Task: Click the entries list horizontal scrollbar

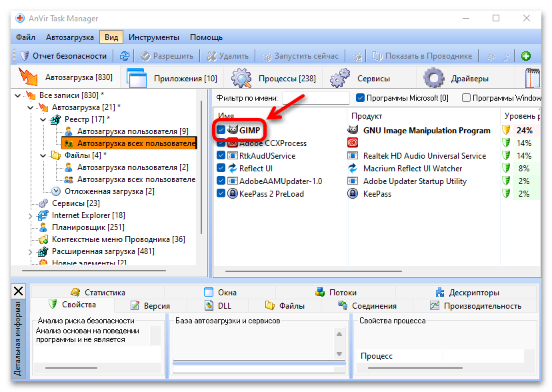Action: (313, 271)
